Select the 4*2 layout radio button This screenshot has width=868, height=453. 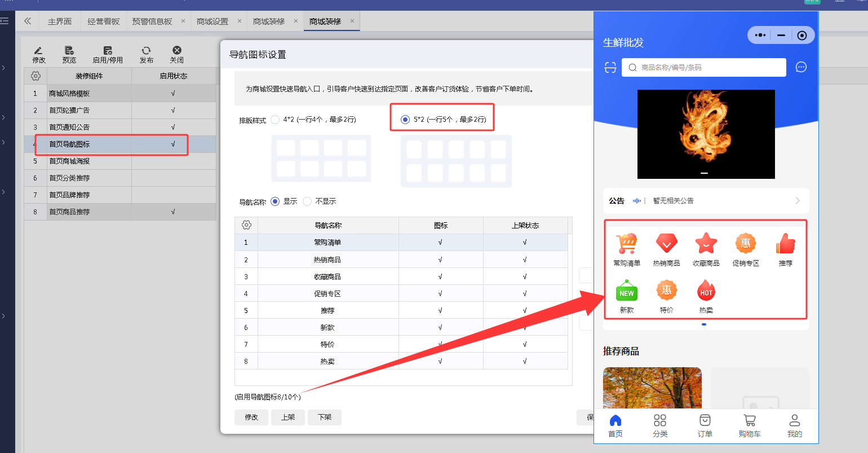275,120
